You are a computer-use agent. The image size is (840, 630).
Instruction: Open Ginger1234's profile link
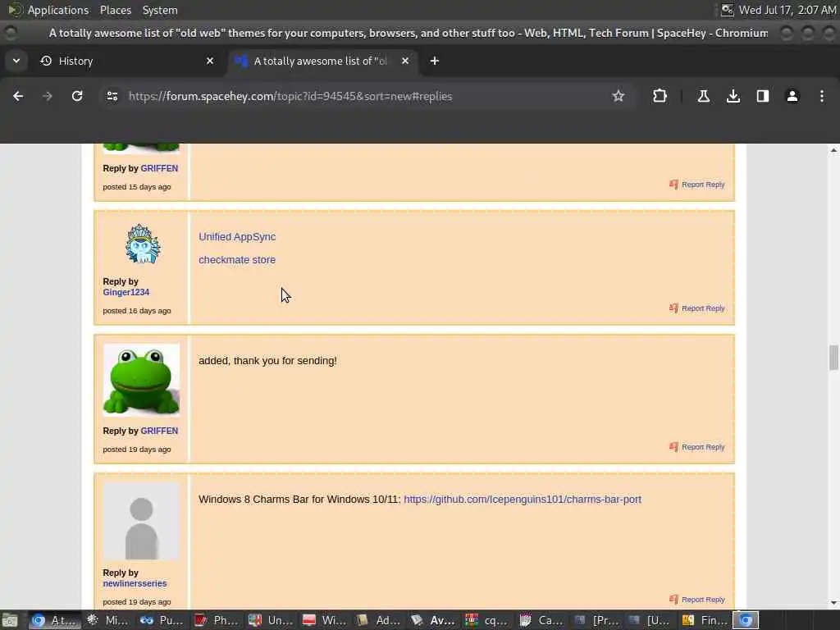pyautogui.click(x=126, y=292)
